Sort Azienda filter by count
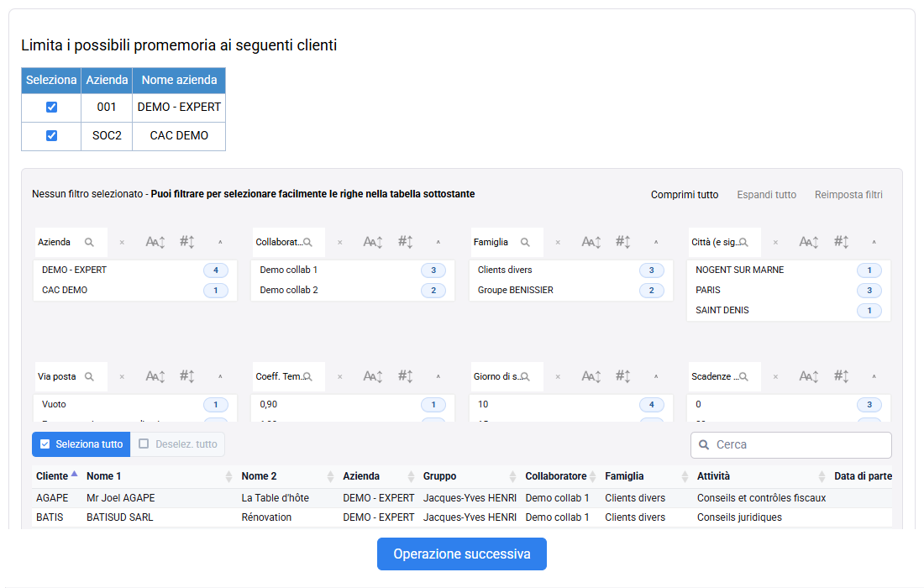924x588 pixels. (x=187, y=242)
